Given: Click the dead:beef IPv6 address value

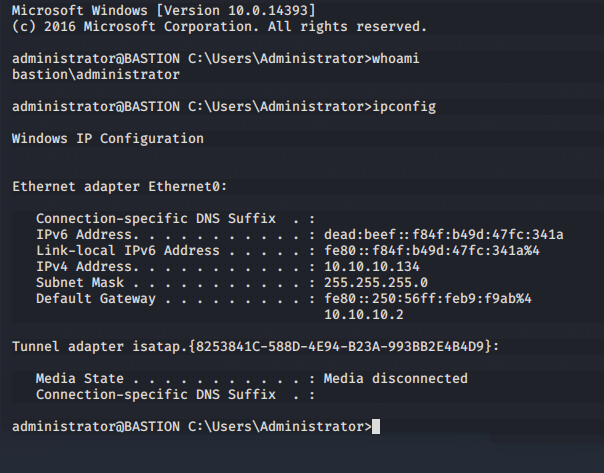Looking at the screenshot, I should (443, 235).
